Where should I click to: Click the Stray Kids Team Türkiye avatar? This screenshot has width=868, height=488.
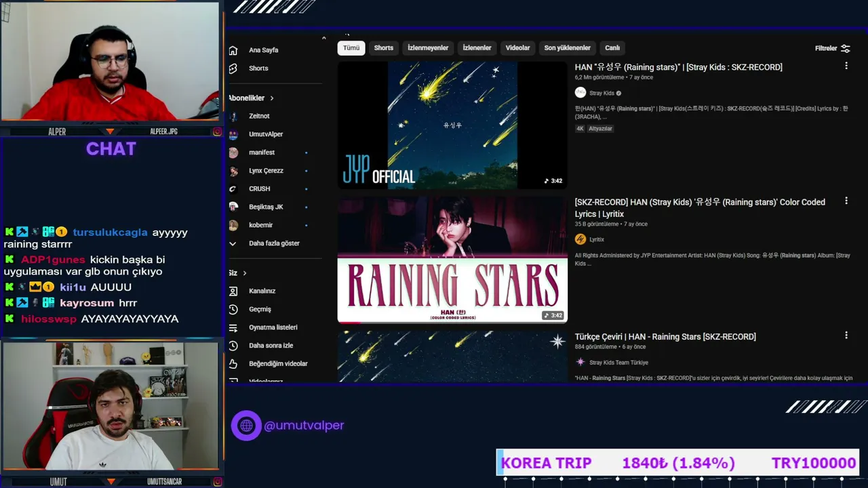(x=580, y=363)
